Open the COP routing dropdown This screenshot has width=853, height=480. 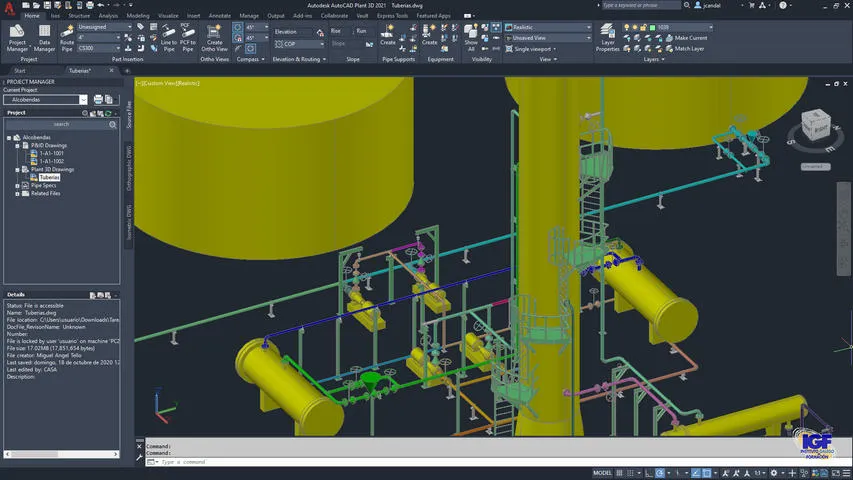coord(299,44)
